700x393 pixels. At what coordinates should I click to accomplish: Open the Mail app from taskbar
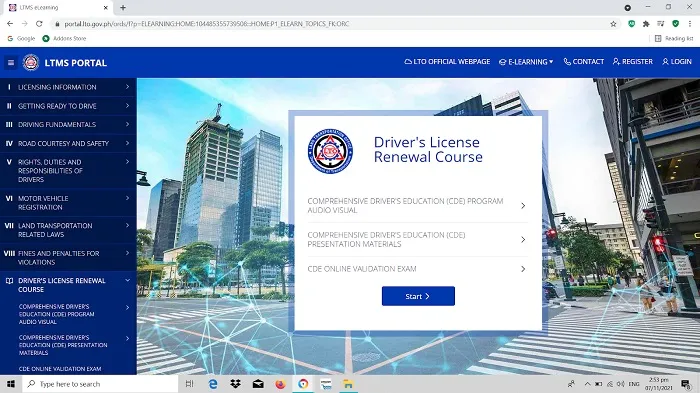pos(258,384)
